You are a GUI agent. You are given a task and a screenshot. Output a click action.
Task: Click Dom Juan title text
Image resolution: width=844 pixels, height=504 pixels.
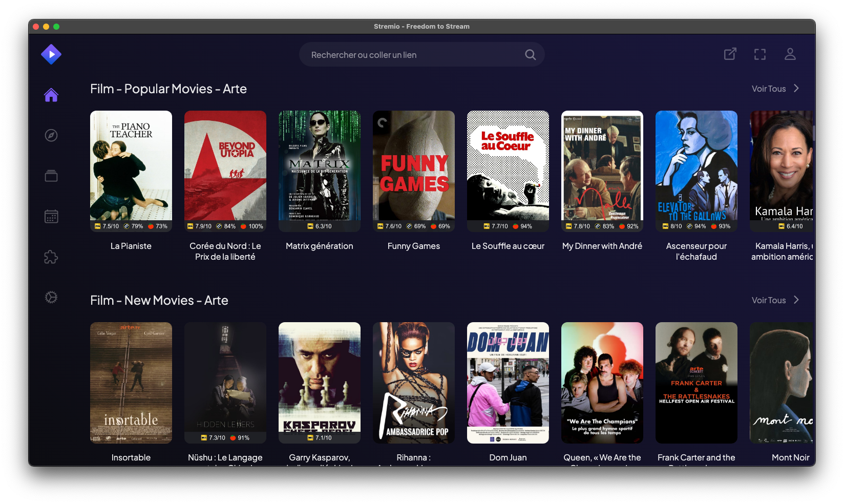click(x=508, y=457)
